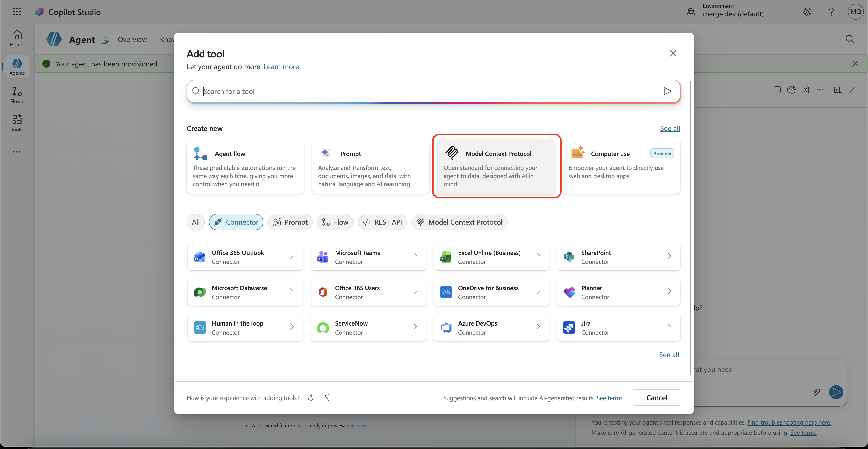Open test panel more options ellipsis
Viewport: 868px width, 449px height.
(820, 90)
